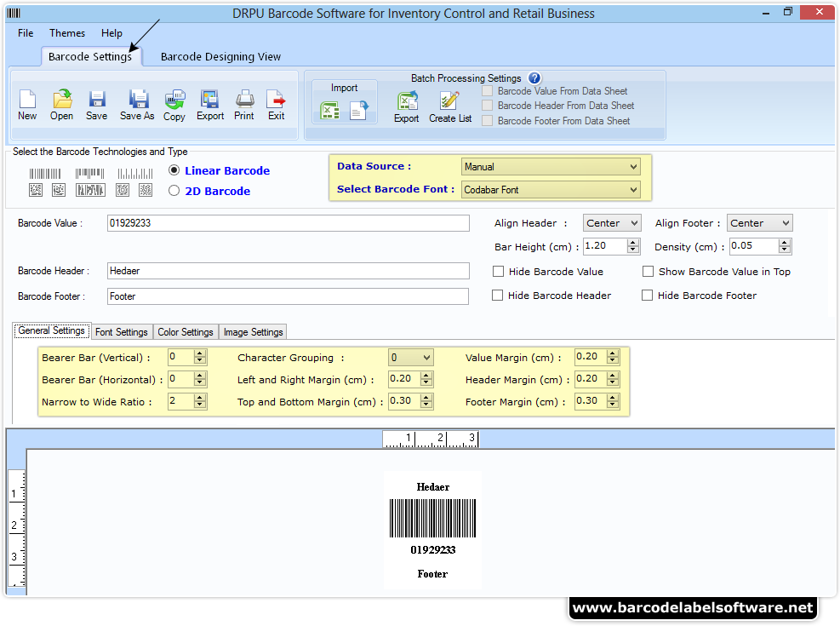Viewport: 840px width, 626px height.
Task: Increase Value Margin spinner
Action: [613, 353]
